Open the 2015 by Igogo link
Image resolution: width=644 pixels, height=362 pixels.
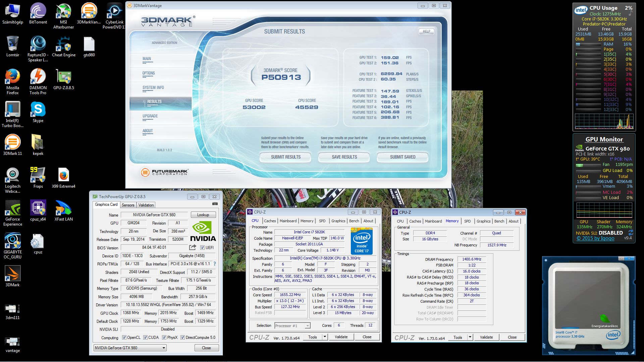pyautogui.click(x=595, y=238)
